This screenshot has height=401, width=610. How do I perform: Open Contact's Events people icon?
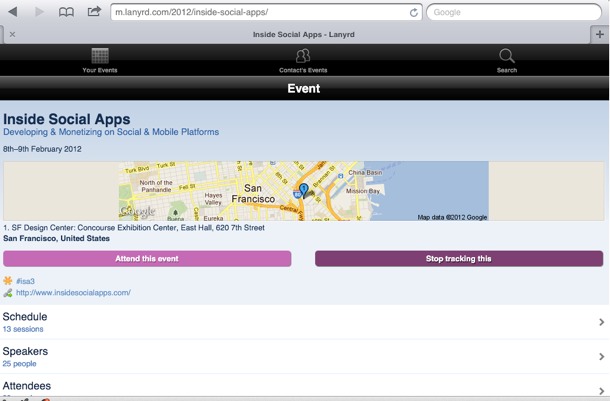pos(303,60)
